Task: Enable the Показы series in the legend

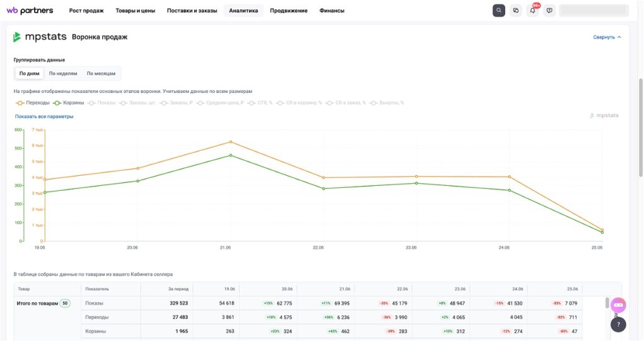Action: coord(101,102)
